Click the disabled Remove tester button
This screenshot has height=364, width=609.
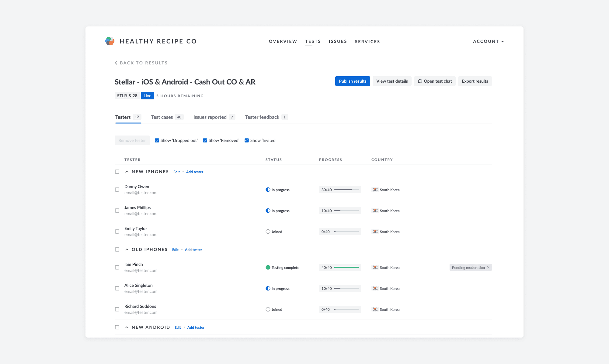(x=132, y=140)
